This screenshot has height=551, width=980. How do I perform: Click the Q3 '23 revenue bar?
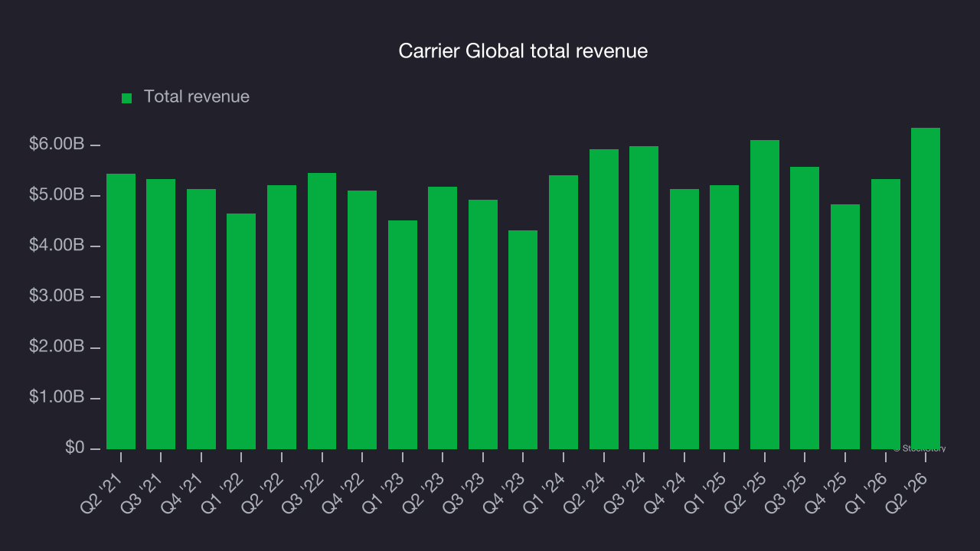[x=483, y=324]
